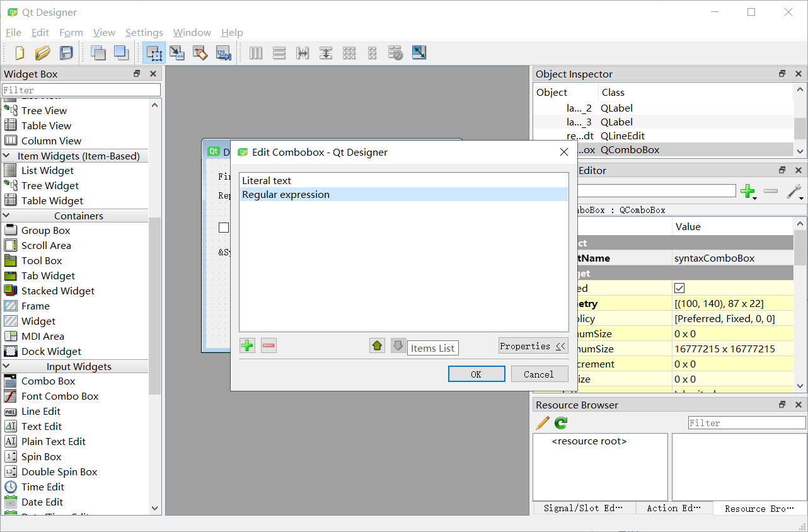This screenshot has height=532, width=808.
Task: Collapse the Input Widgets category
Action: [x=7, y=366]
